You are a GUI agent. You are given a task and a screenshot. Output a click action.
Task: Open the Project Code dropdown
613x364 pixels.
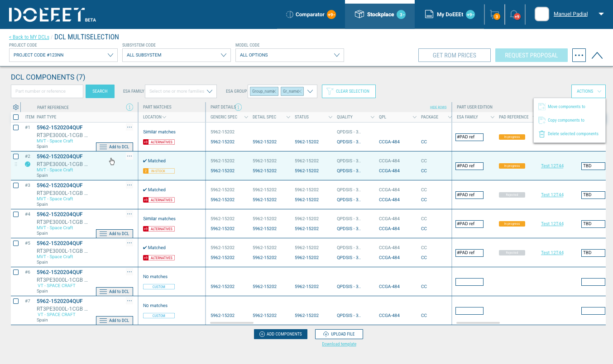(x=63, y=55)
